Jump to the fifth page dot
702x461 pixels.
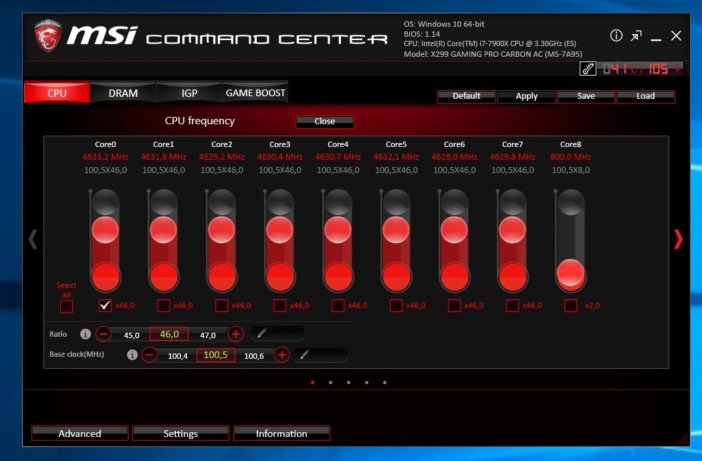(x=385, y=382)
